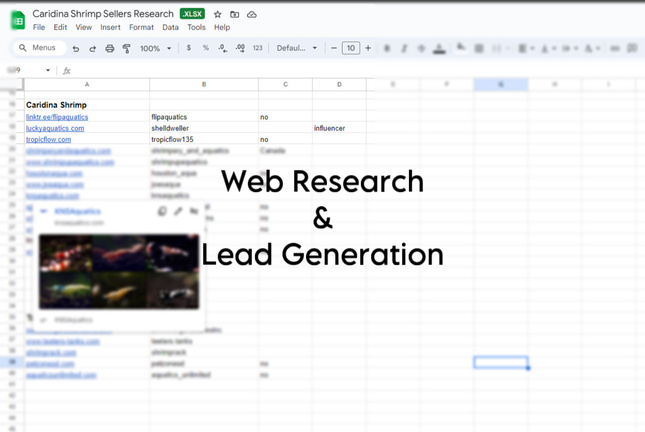This screenshot has width=645, height=432.
Task: Click the formula bar fx area
Action: point(67,71)
